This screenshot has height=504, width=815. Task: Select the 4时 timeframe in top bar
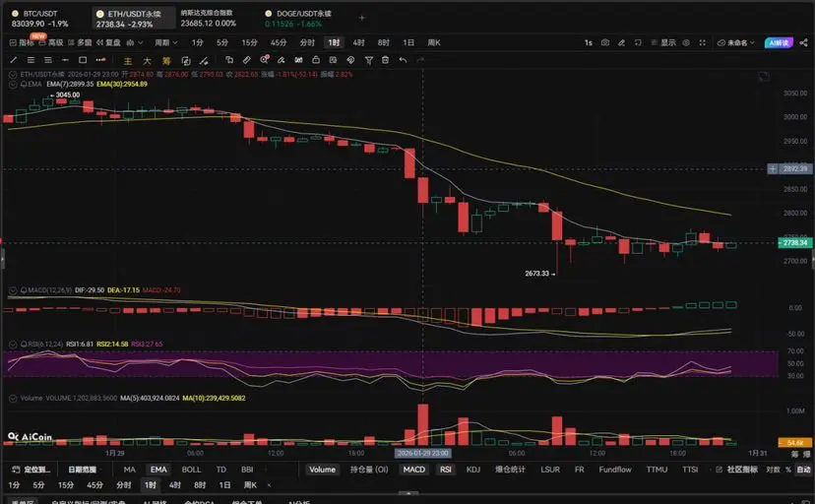pos(358,42)
